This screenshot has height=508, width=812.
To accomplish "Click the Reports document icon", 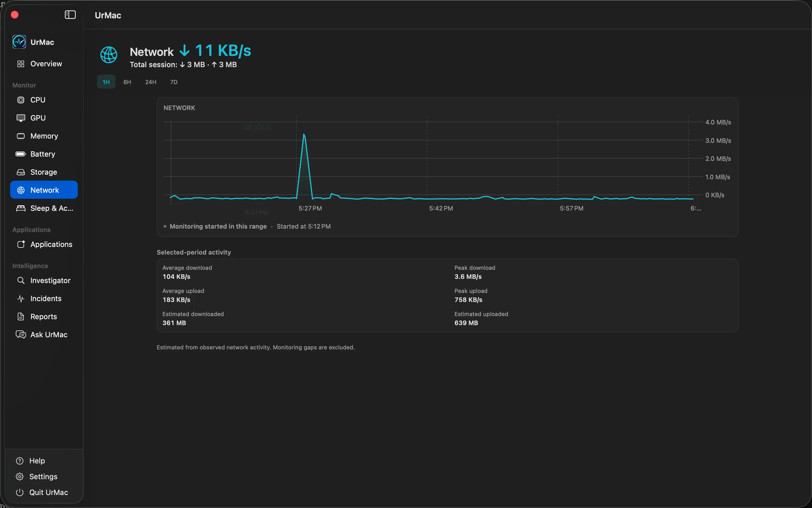I will [x=21, y=316].
